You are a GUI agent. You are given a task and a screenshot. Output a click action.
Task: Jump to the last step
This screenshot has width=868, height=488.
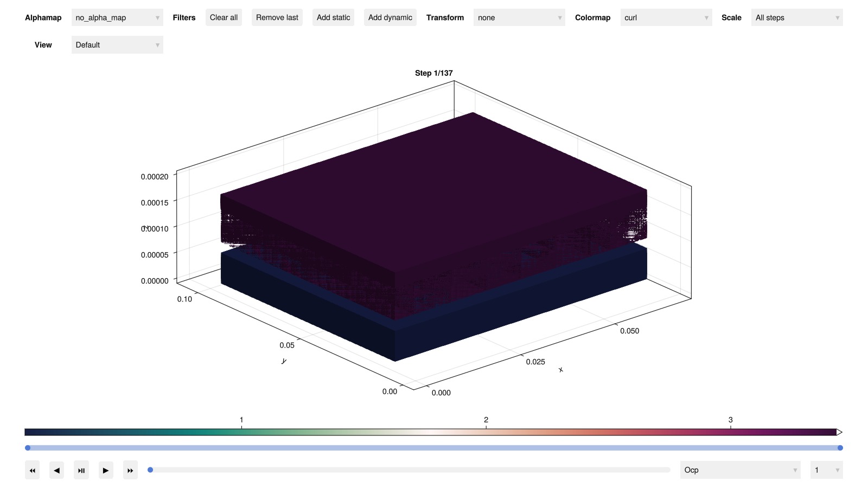click(130, 470)
